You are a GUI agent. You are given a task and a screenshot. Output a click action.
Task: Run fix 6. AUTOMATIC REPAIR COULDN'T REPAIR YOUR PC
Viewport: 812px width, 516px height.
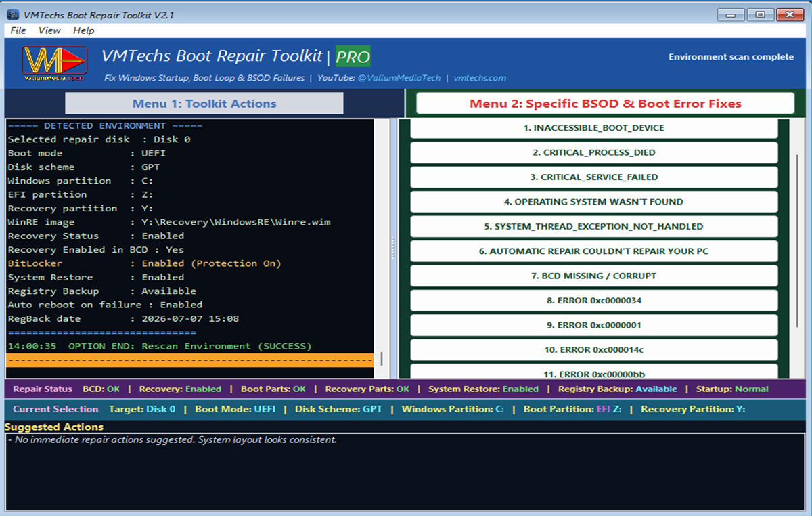click(x=594, y=251)
